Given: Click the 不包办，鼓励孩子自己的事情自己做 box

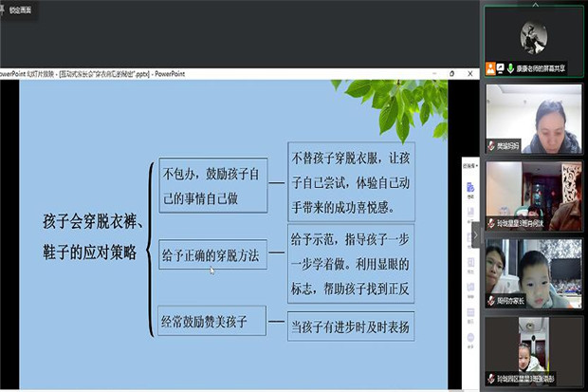Looking at the screenshot, I should pos(212,185).
